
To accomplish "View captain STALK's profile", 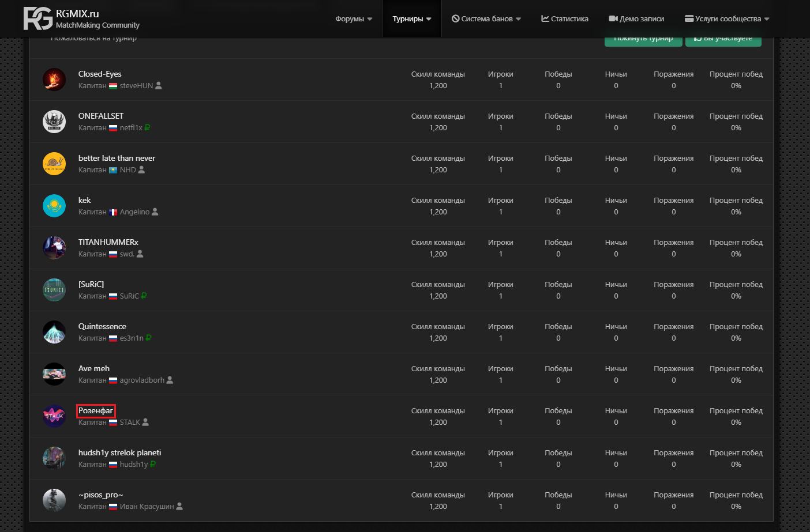I will click(130, 422).
